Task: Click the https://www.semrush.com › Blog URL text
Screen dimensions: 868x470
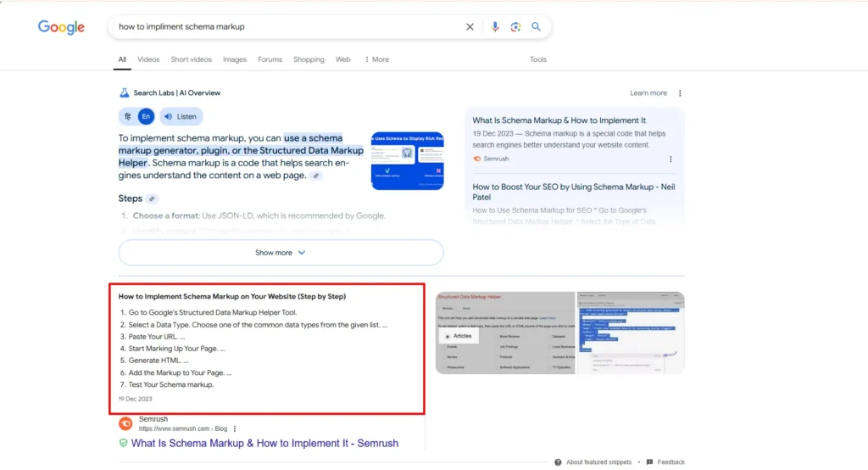Action: pyautogui.click(x=183, y=428)
